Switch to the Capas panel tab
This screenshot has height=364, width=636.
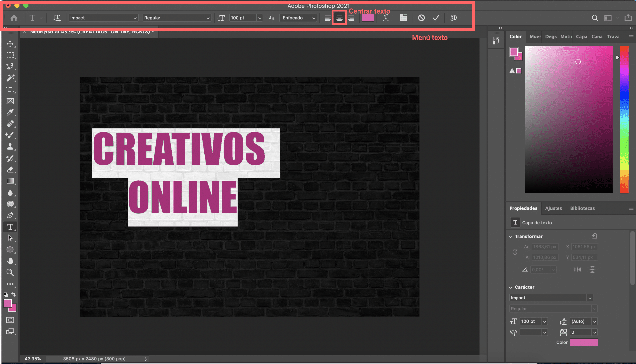click(581, 36)
